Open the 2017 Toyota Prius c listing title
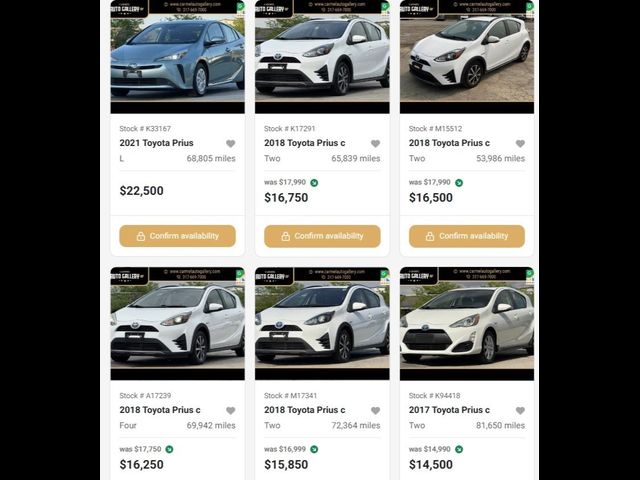Viewport: 640px width, 480px height. pyautogui.click(x=449, y=410)
